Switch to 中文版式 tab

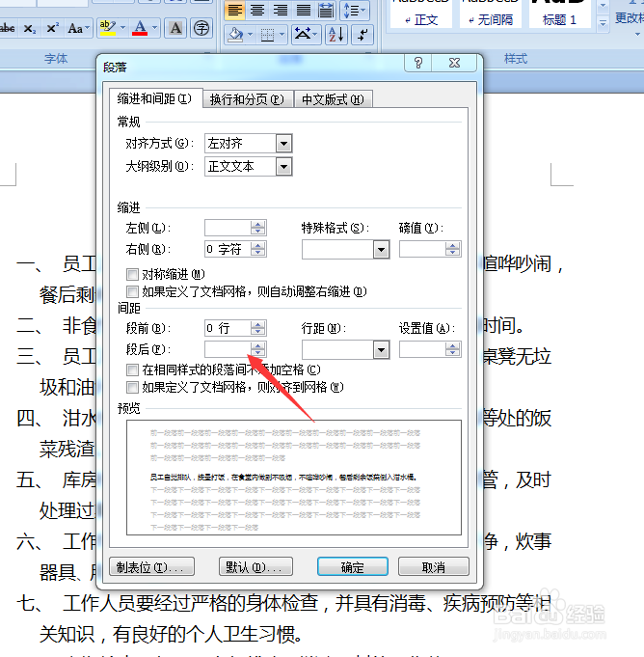coord(333,99)
